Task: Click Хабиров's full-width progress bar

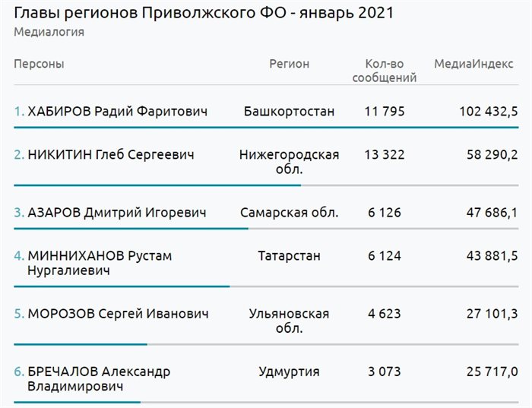Action: tap(266, 128)
